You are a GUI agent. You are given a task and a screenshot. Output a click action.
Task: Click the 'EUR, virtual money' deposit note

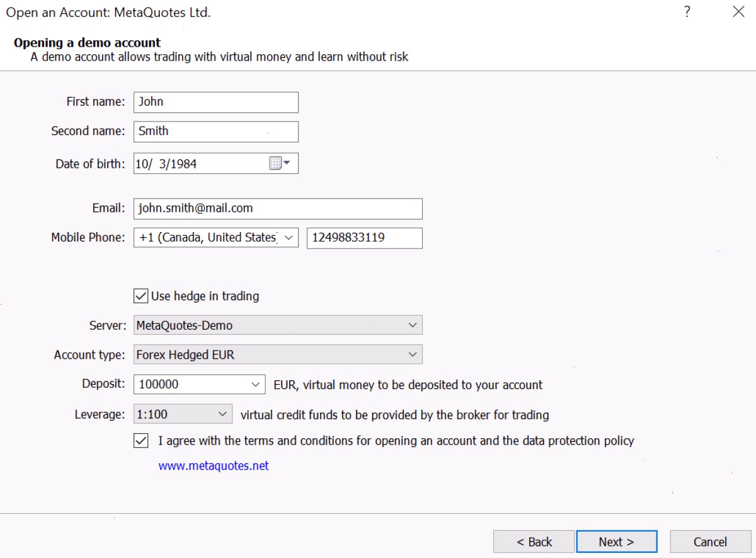pyautogui.click(x=408, y=385)
